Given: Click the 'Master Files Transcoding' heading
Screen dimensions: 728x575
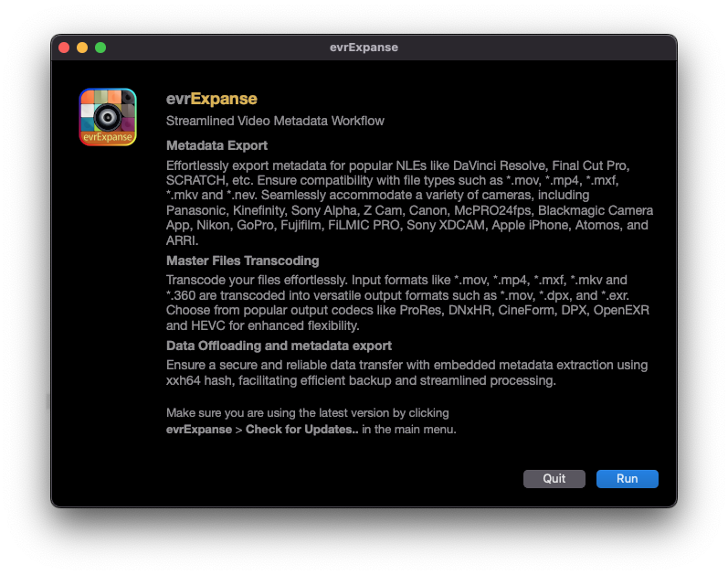Looking at the screenshot, I should (x=242, y=261).
